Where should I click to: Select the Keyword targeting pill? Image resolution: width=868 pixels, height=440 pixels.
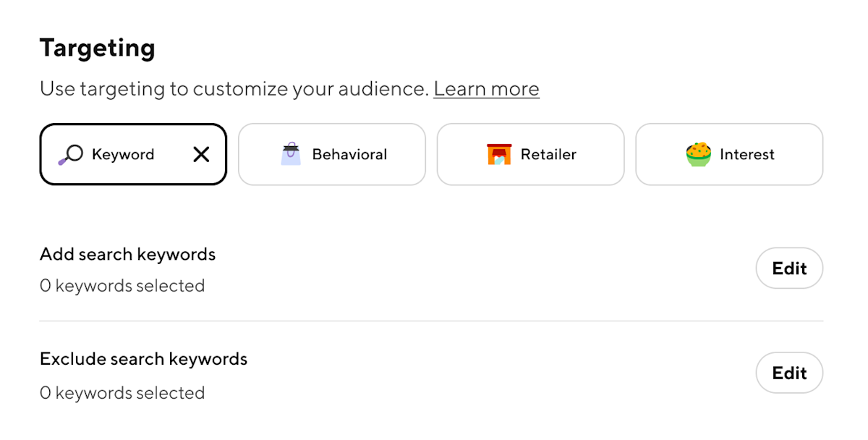pos(133,154)
